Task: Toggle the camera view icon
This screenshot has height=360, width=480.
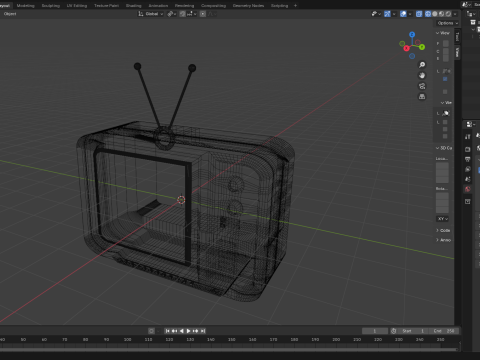Action: pos(422,86)
